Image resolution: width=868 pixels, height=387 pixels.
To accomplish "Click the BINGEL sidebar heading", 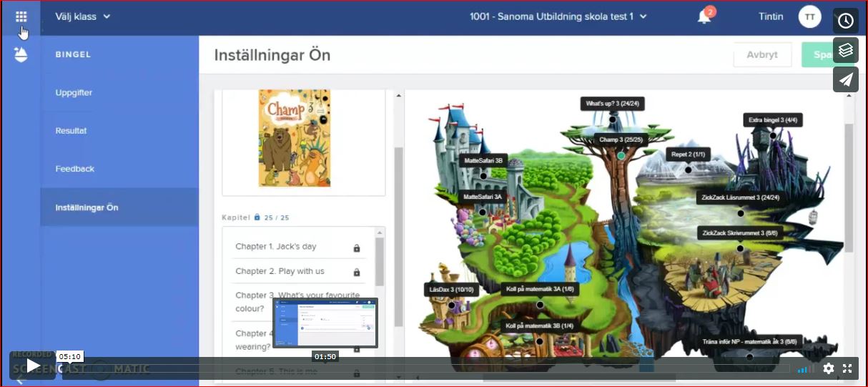I will click(x=74, y=54).
